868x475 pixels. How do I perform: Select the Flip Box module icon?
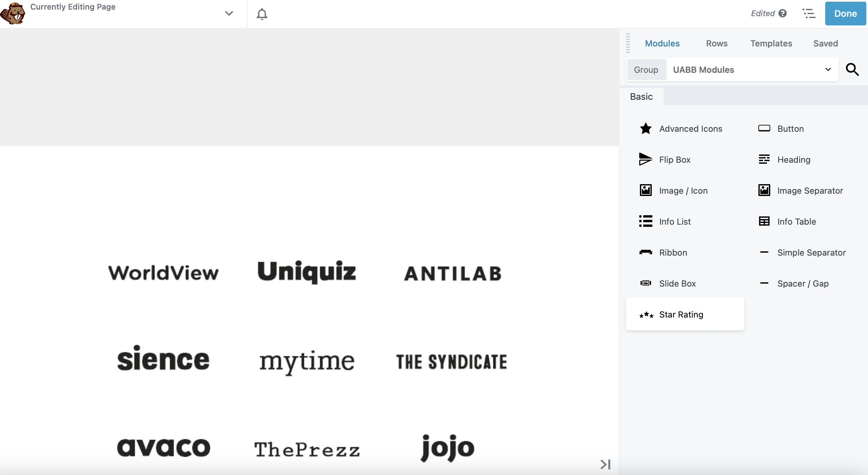tap(645, 159)
